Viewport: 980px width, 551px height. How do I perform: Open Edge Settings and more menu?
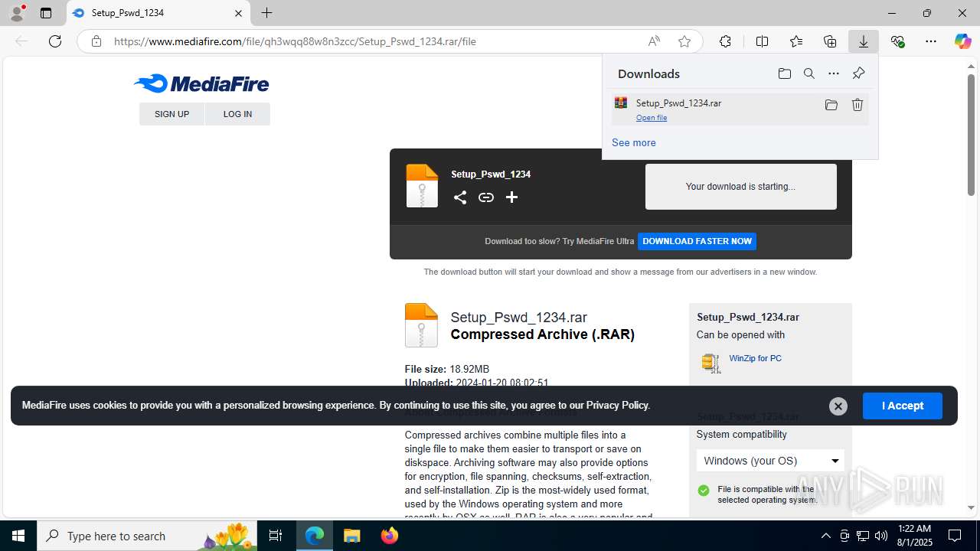click(931, 41)
